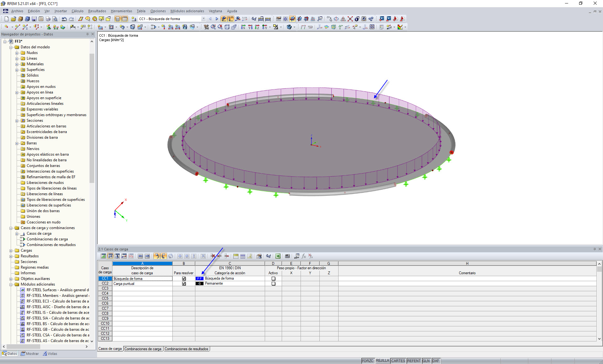
Task: Click the Save icon in the toolbar
Action: (34, 19)
